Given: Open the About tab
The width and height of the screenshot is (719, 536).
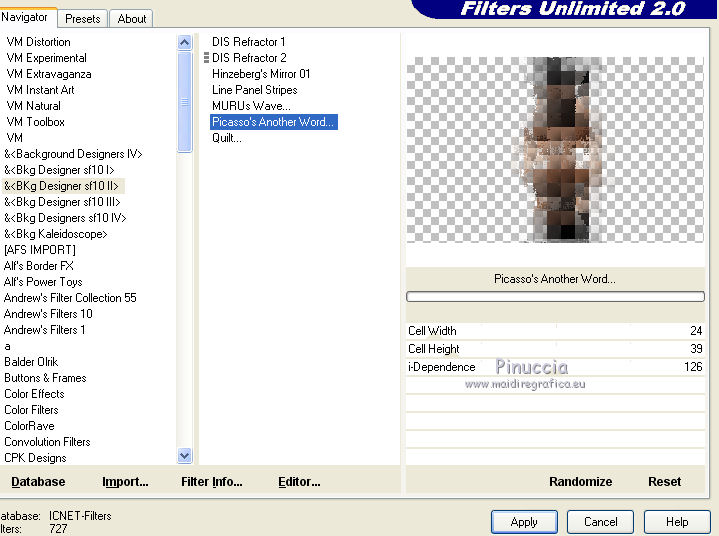Looking at the screenshot, I should (x=132, y=19).
